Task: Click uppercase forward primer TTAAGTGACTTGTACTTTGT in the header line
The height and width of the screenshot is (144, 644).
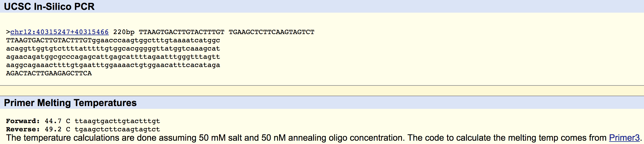Action: (181, 32)
